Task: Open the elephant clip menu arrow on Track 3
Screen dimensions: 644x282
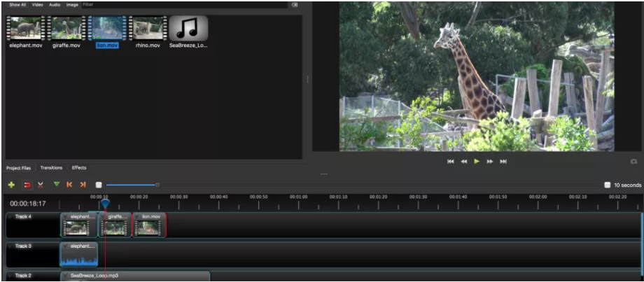Action: tap(65, 246)
